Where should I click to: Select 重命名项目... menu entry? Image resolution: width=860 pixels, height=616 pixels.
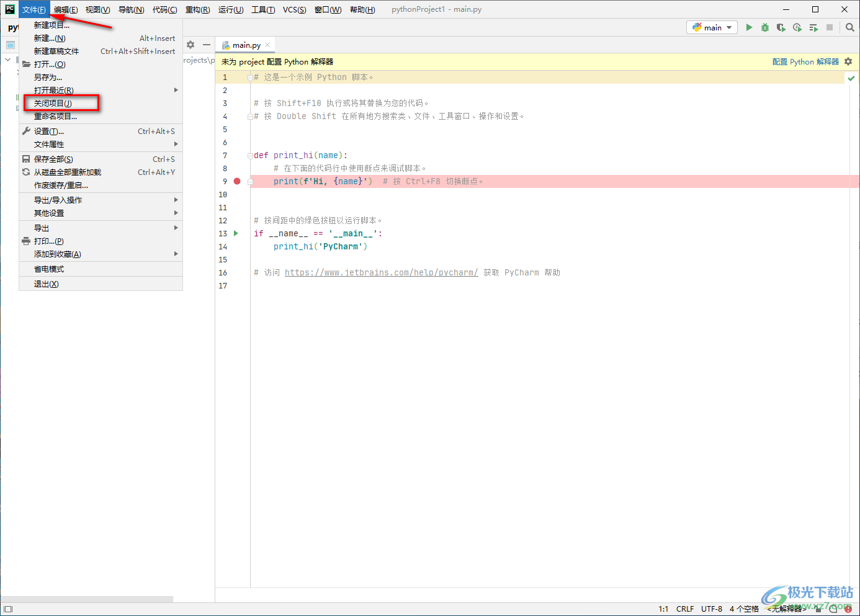click(x=101, y=116)
